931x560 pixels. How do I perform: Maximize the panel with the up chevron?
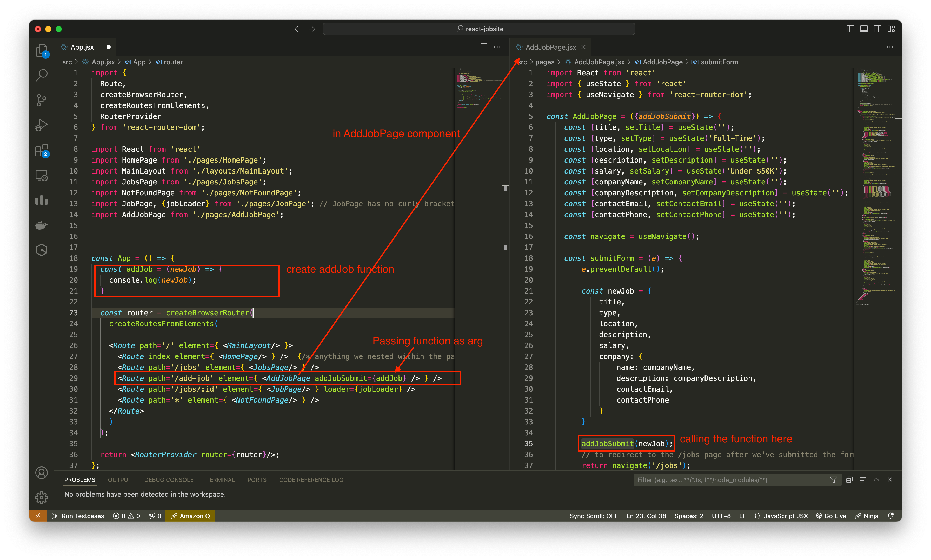876,480
